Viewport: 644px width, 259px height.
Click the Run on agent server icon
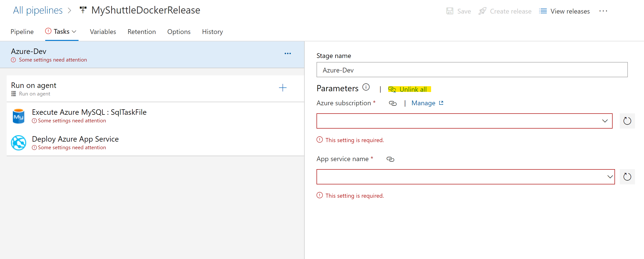(x=14, y=94)
